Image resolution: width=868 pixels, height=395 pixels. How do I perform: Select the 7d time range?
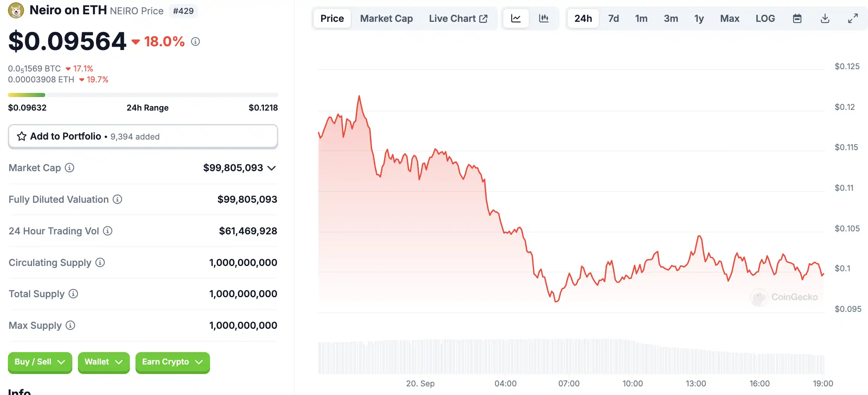point(613,18)
